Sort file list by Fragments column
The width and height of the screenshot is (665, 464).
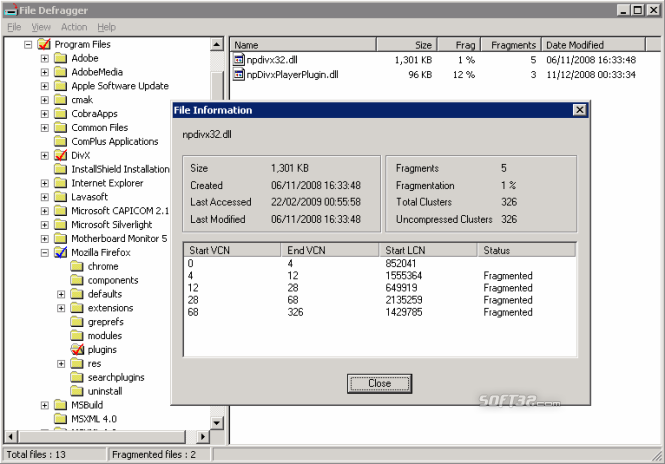point(511,45)
